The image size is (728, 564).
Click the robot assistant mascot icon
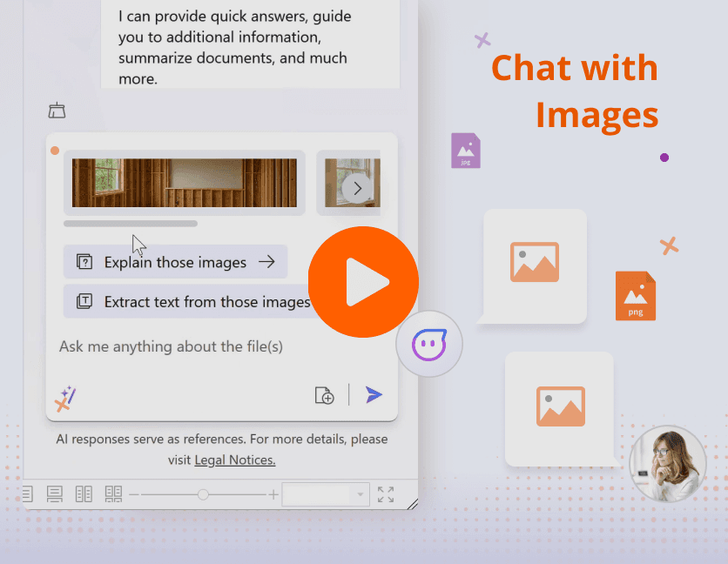coord(428,344)
